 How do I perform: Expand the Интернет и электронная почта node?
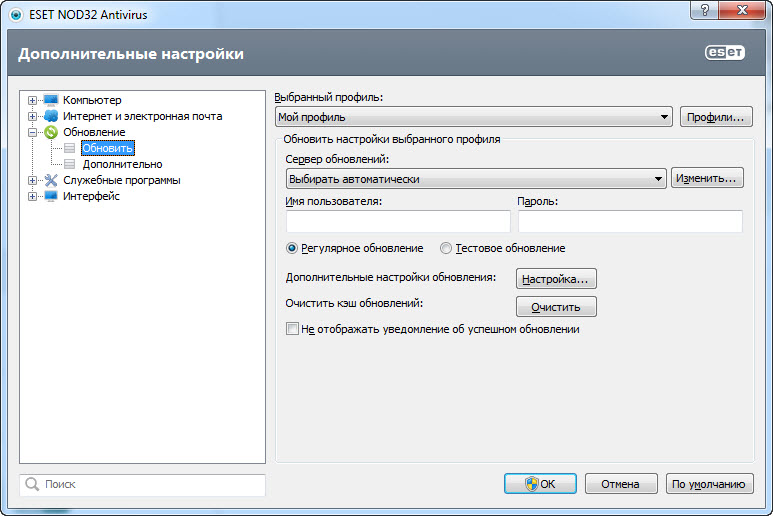[32, 117]
